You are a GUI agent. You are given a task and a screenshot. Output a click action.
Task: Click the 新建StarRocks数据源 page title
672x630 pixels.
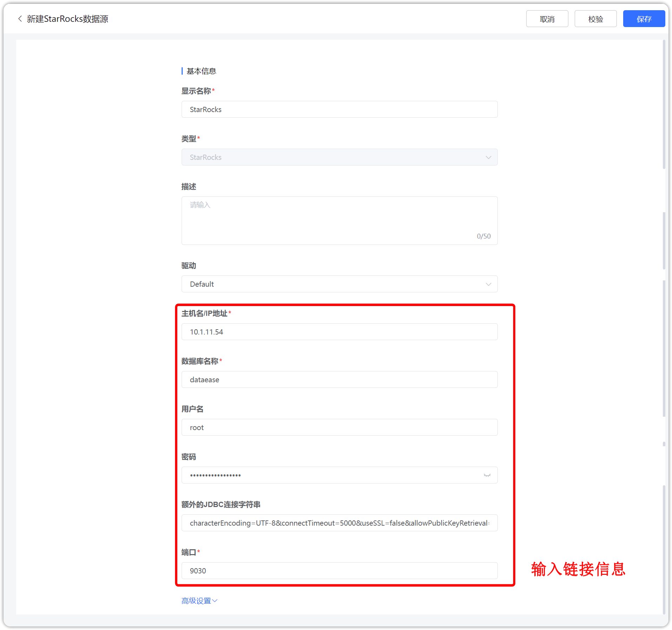click(x=67, y=19)
